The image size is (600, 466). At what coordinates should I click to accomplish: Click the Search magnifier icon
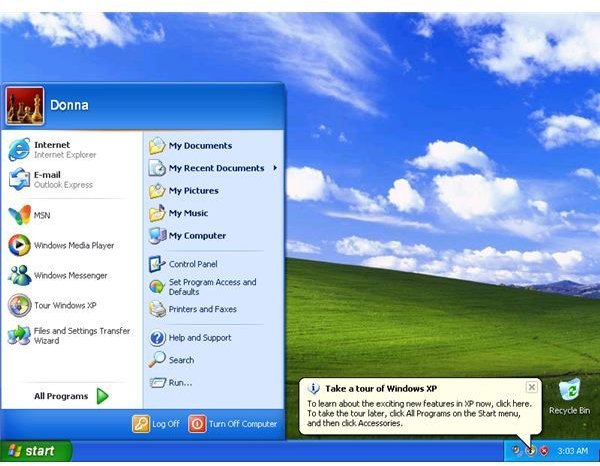coord(157,360)
